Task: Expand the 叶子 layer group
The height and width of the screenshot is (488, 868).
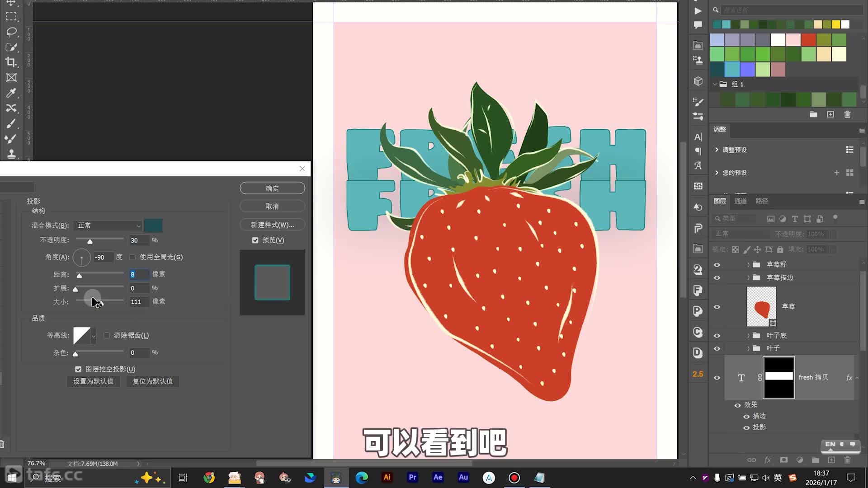Action: (748, 348)
